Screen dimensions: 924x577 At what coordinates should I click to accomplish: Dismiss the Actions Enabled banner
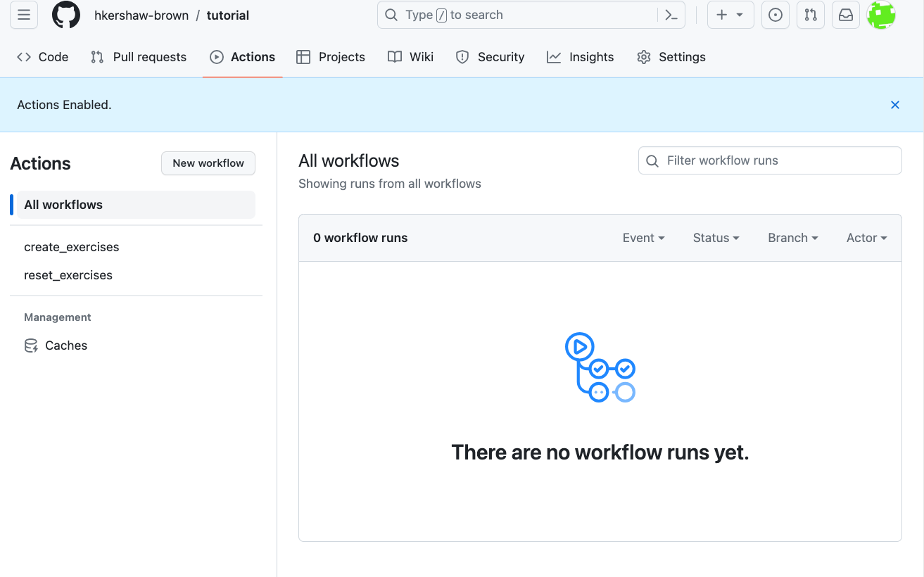pyautogui.click(x=895, y=105)
